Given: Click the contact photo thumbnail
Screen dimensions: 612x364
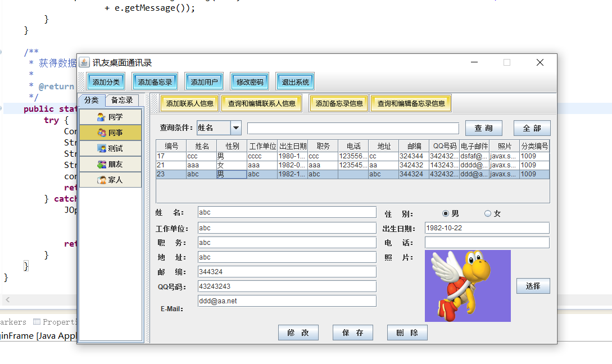Looking at the screenshot, I should (x=468, y=286).
